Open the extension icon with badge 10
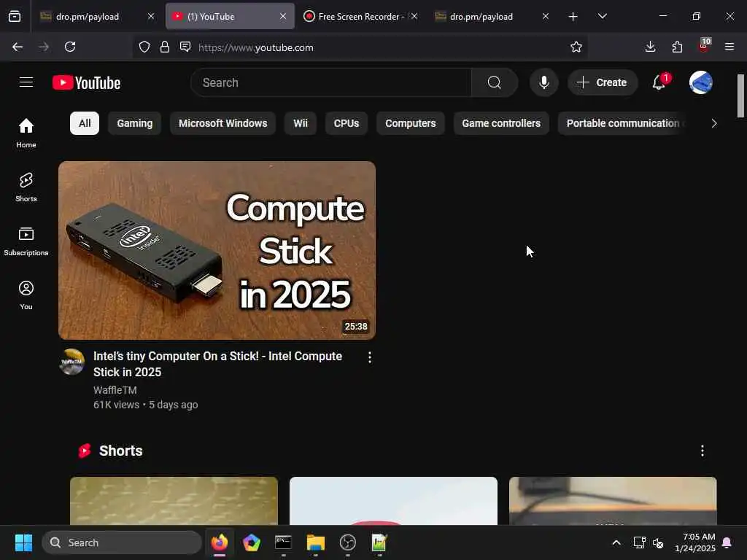The height and width of the screenshot is (560, 747). pos(704,46)
